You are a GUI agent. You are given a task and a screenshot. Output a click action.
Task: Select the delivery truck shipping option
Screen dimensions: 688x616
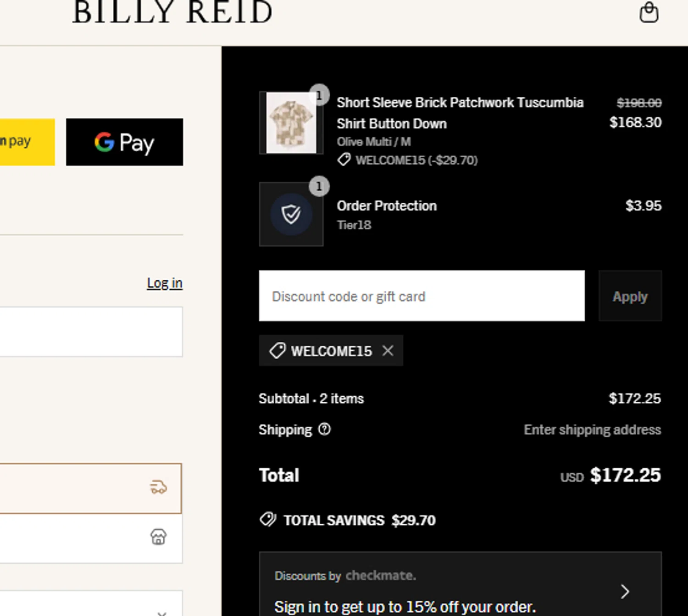(91, 488)
